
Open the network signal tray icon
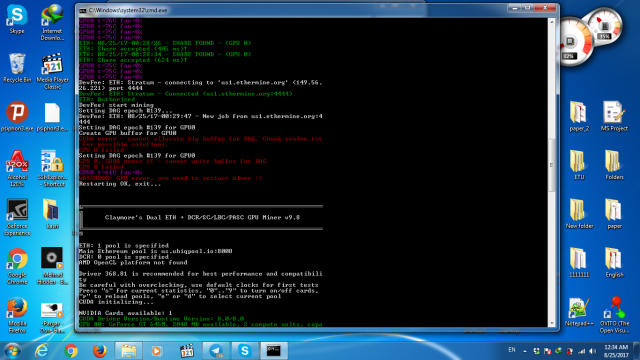click(x=582, y=351)
